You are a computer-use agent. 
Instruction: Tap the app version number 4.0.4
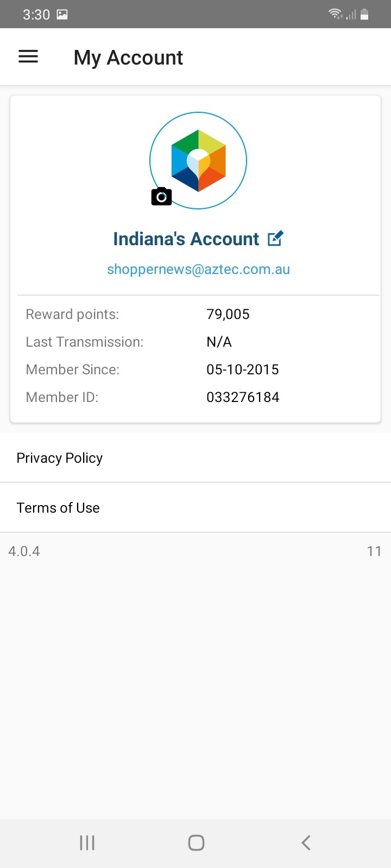point(24,551)
